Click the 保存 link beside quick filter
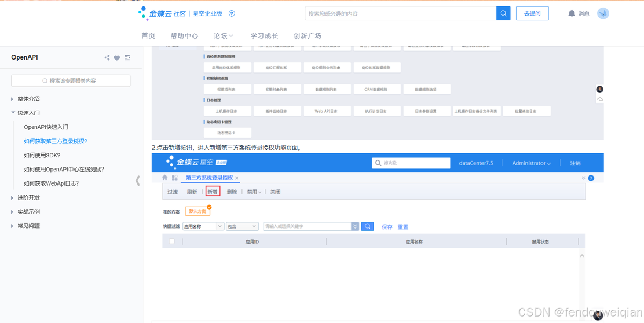The height and width of the screenshot is (323, 644). 387,227
